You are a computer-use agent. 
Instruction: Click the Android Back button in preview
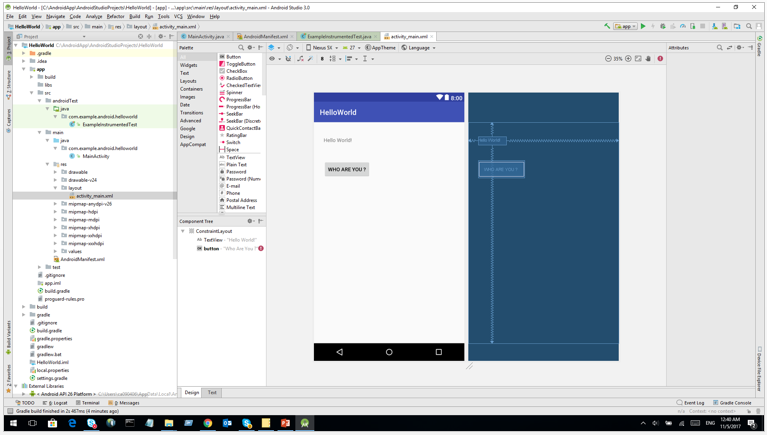tap(339, 352)
